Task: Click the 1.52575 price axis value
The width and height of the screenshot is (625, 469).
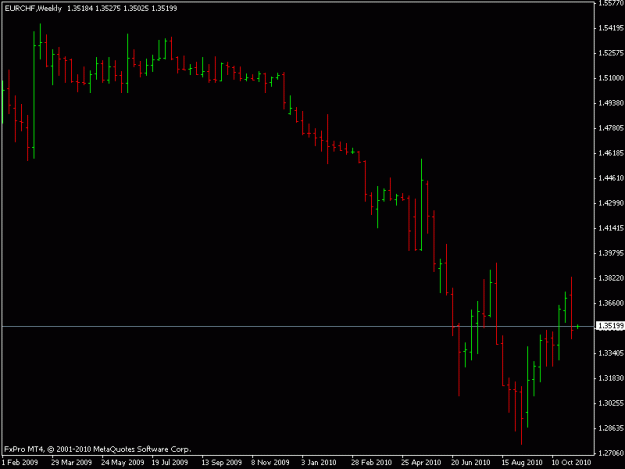Action: tap(611, 53)
